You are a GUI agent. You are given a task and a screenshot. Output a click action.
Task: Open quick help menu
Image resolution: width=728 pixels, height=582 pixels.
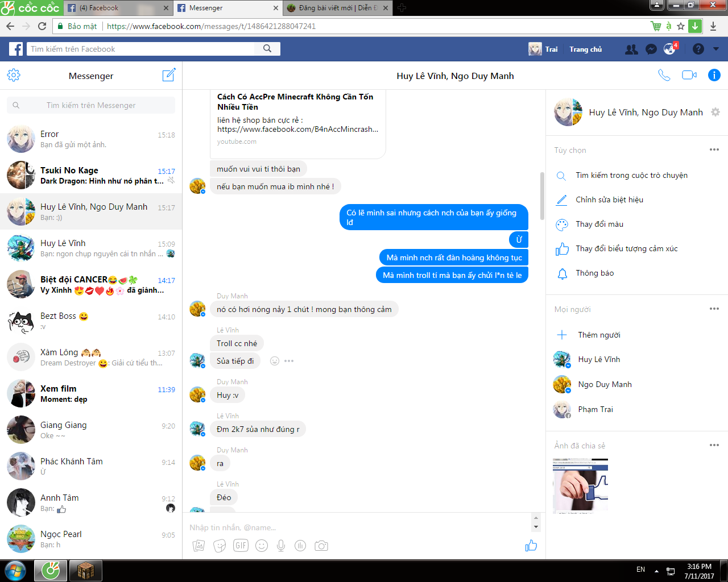pos(698,49)
